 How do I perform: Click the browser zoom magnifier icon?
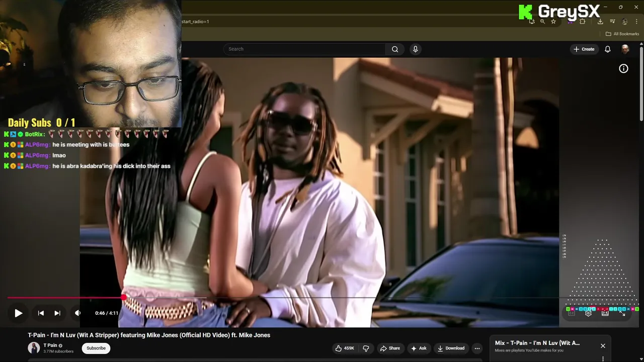(x=542, y=22)
